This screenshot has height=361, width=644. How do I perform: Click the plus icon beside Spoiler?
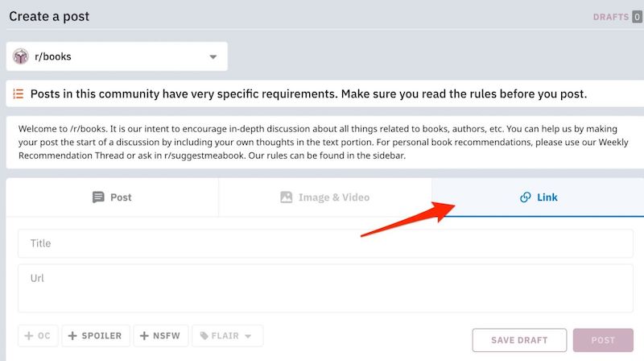pos(72,336)
